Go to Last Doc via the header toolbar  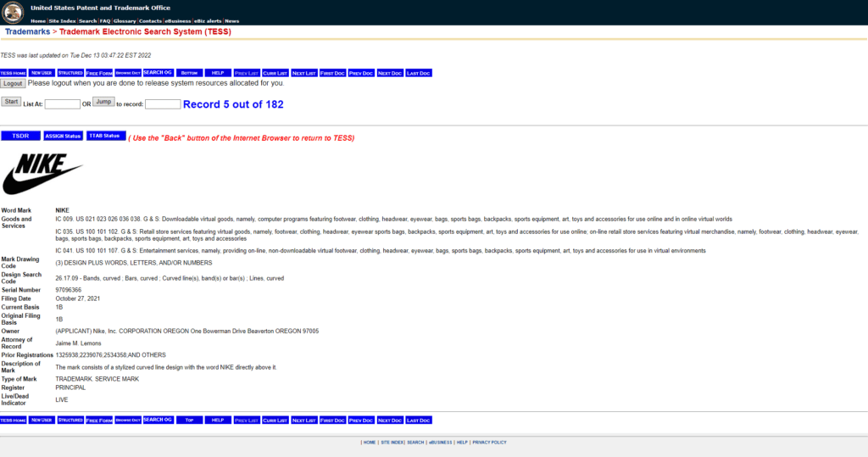(x=419, y=73)
